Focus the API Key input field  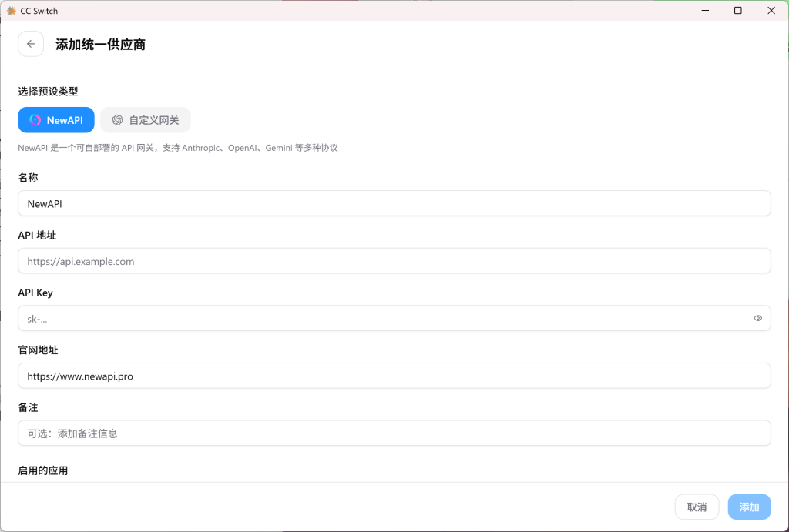tap(394, 318)
